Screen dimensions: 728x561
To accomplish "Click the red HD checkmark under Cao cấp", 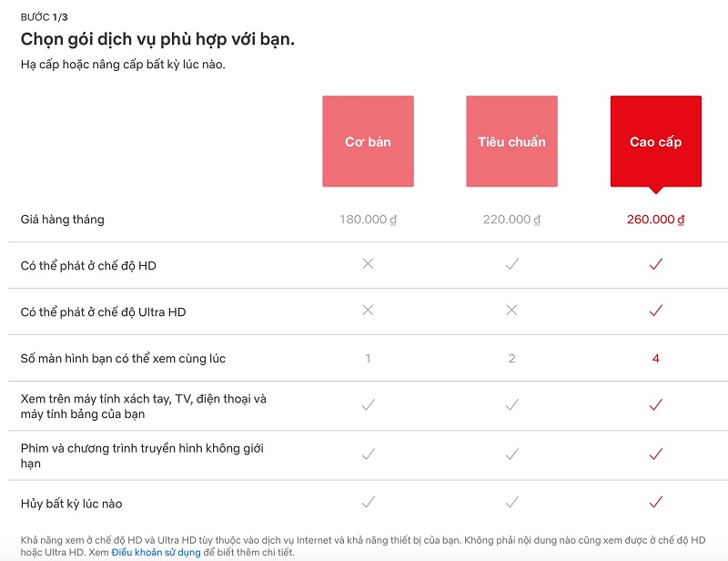I will (x=655, y=264).
